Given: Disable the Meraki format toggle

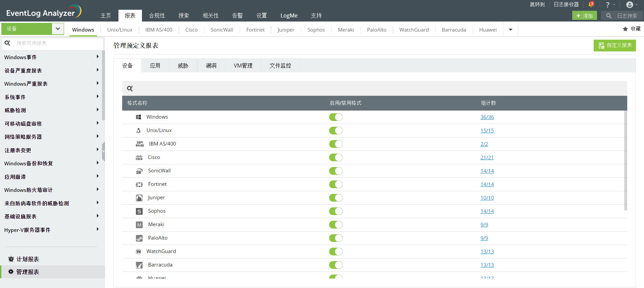Looking at the screenshot, I should tap(336, 224).
